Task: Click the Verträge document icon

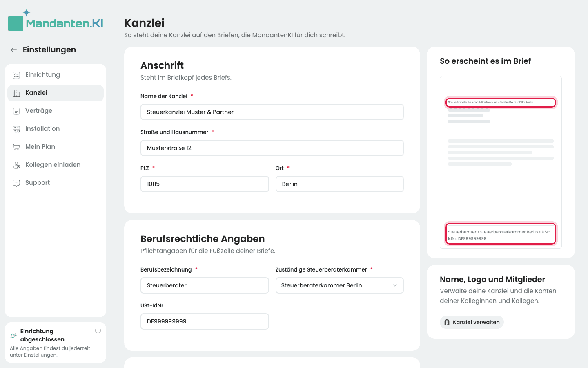Action: (16, 111)
